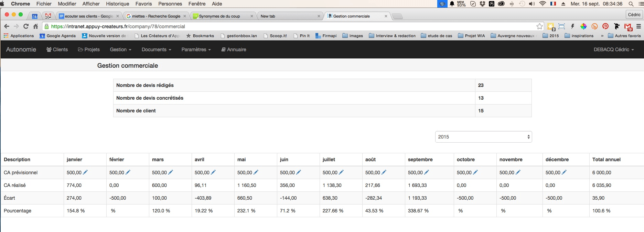
Task: Expand the Documents navbar dropdown
Action: pyautogui.click(x=156, y=49)
